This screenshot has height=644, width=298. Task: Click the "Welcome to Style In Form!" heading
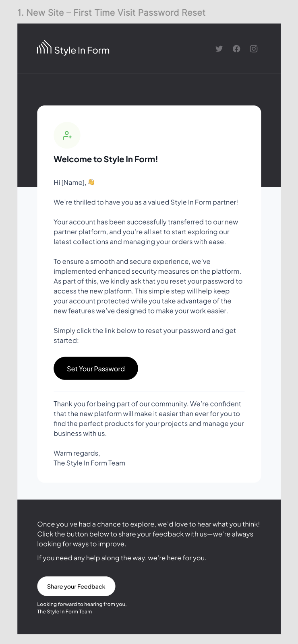[x=106, y=159]
